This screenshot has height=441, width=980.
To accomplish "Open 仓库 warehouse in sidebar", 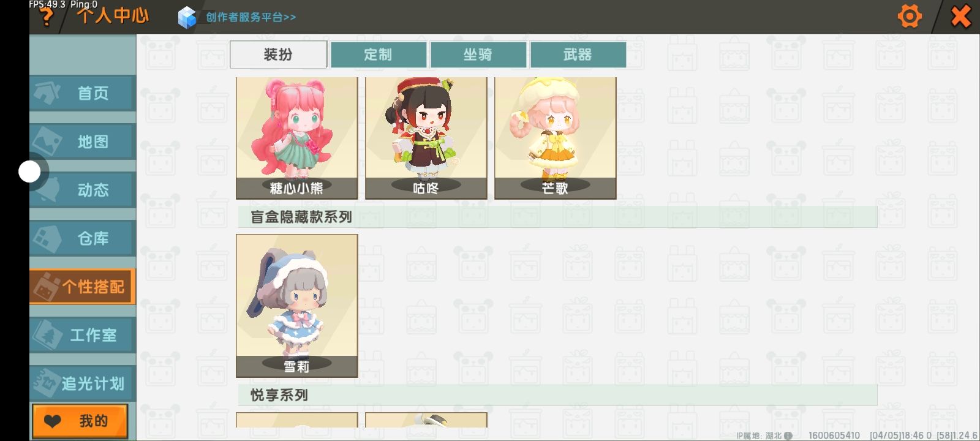I will pos(83,238).
